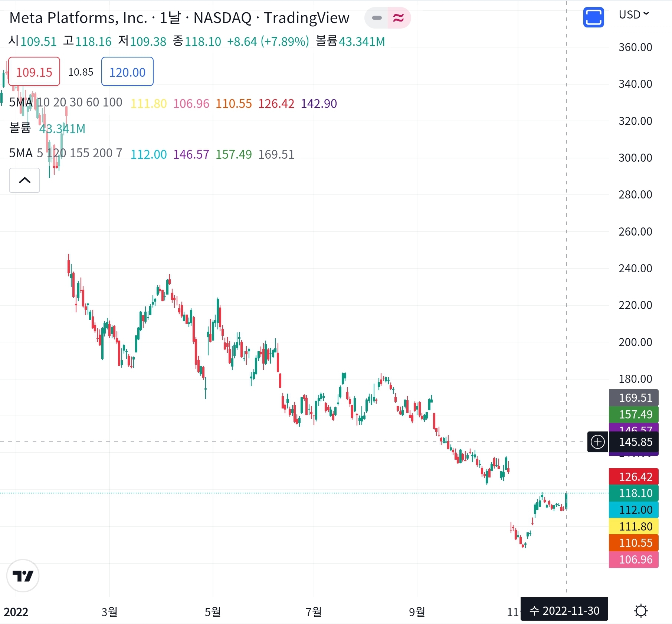The image size is (672, 624).
Task: Click the pink approximate-data icon
Action: point(399,18)
